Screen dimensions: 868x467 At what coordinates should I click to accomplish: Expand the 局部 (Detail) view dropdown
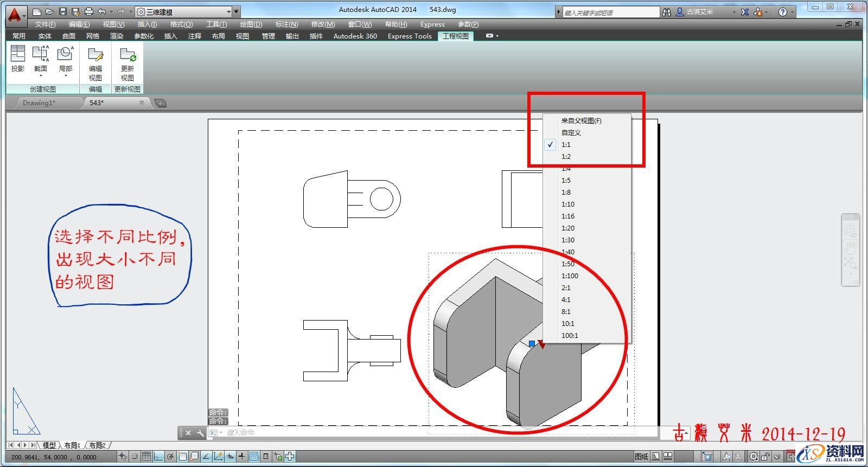click(65, 76)
